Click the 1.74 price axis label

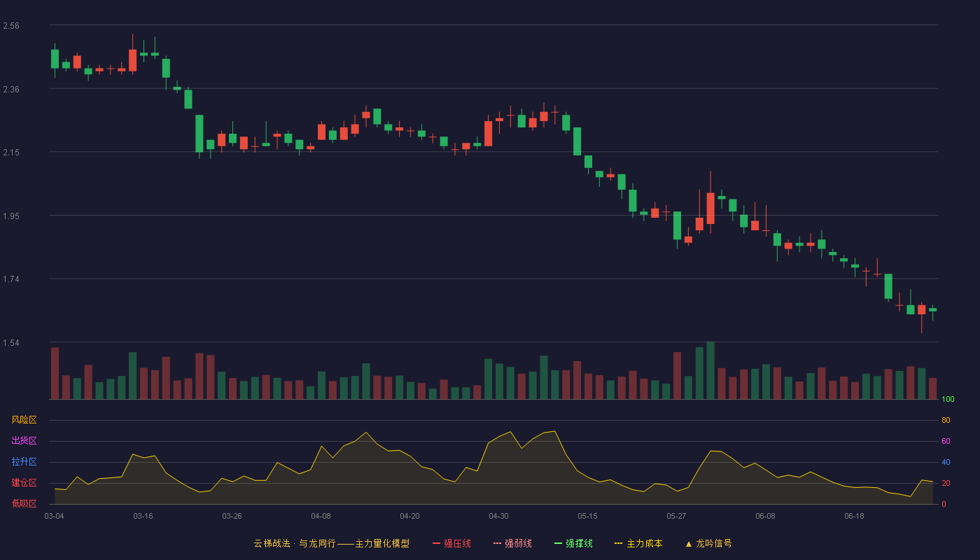11,279
